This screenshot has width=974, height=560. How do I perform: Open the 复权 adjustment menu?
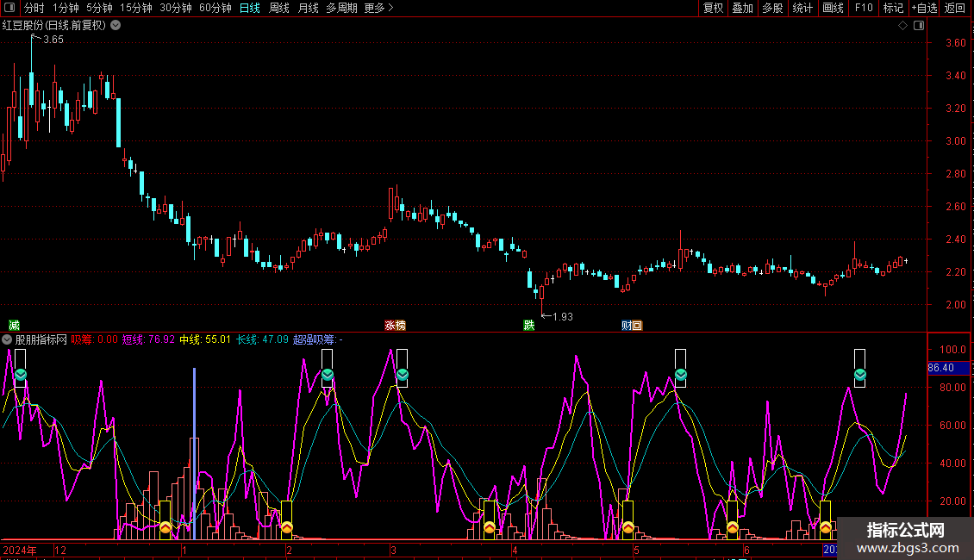point(713,8)
